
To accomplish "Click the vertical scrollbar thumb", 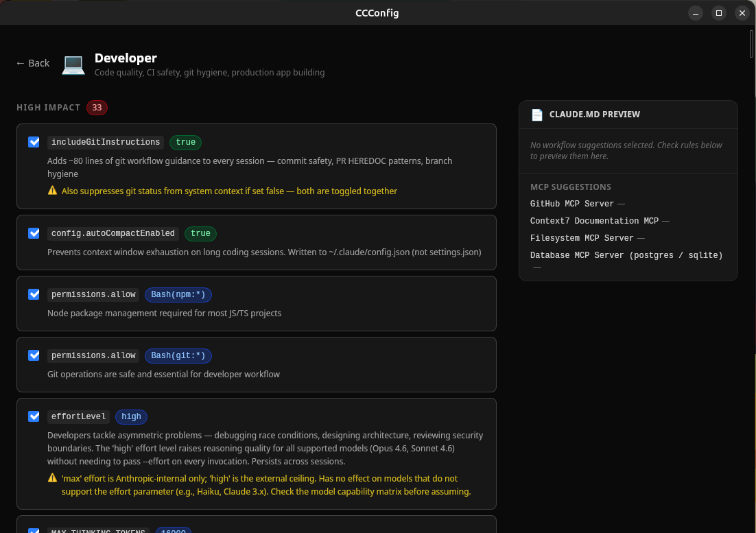I will (x=751, y=44).
